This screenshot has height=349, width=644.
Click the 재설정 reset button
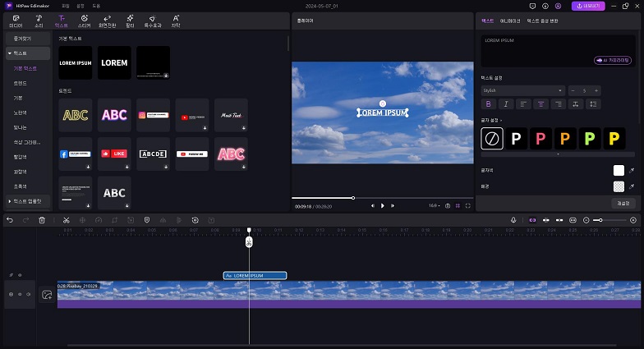point(623,203)
